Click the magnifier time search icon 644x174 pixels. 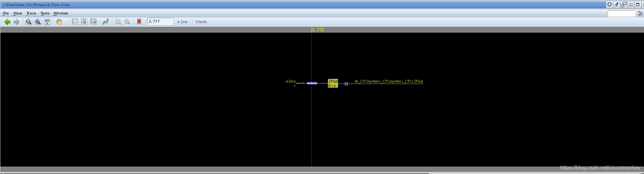(x=127, y=22)
